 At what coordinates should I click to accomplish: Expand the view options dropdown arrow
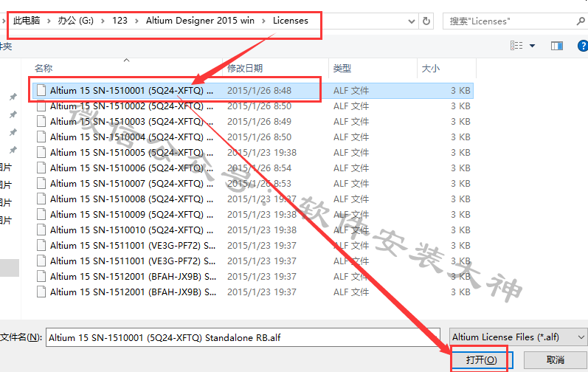(x=532, y=46)
